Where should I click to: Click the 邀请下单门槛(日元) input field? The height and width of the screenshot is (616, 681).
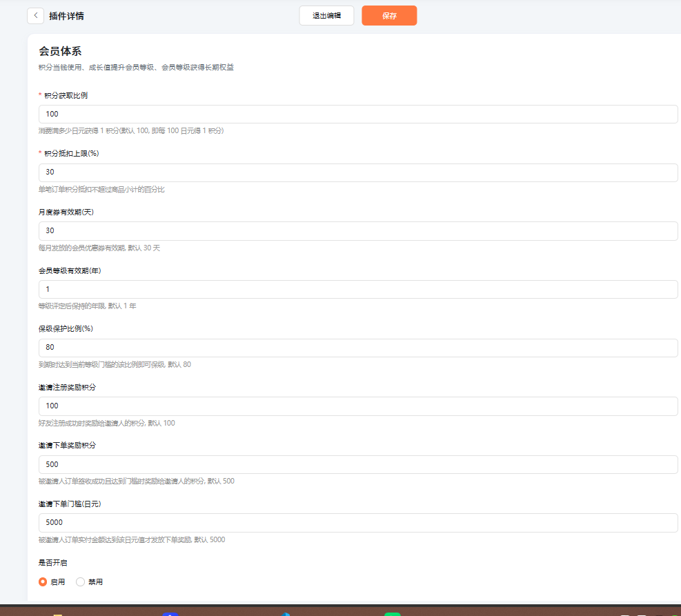pyautogui.click(x=358, y=523)
